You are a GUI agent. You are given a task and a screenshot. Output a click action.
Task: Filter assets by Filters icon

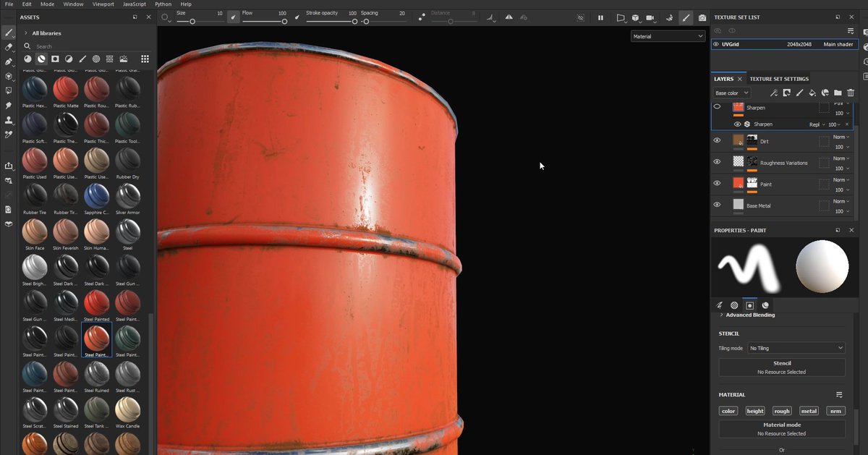(x=69, y=59)
